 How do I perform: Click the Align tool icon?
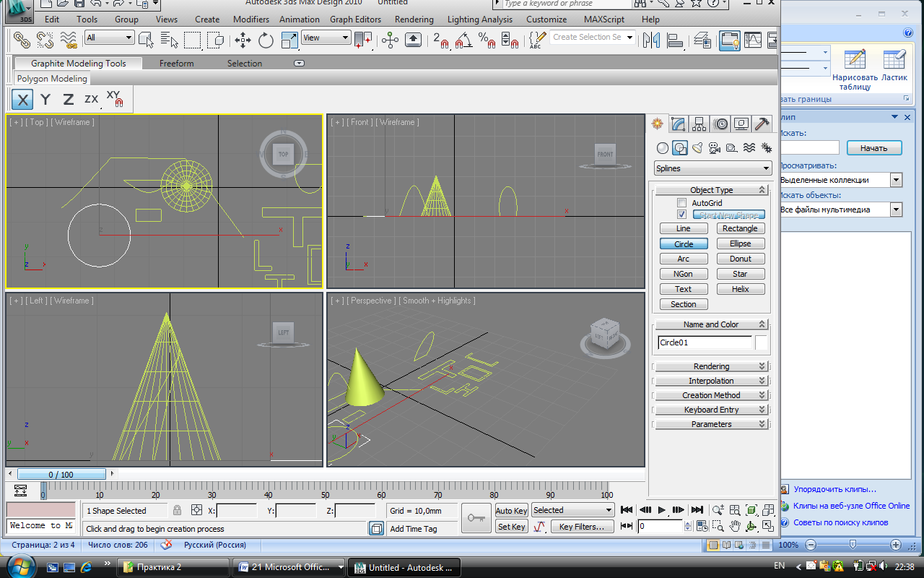pyautogui.click(x=674, y=40)
